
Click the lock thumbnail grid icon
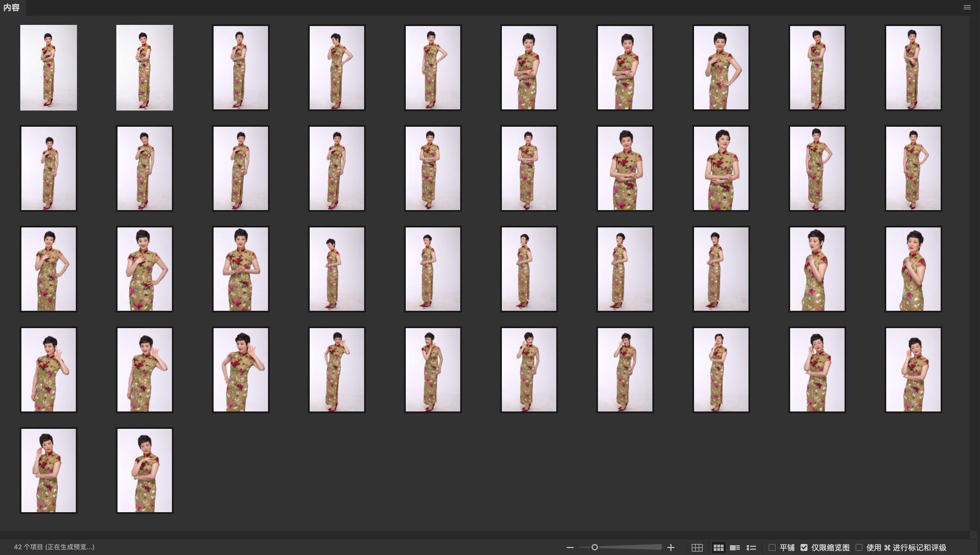(x=697, y=547)
